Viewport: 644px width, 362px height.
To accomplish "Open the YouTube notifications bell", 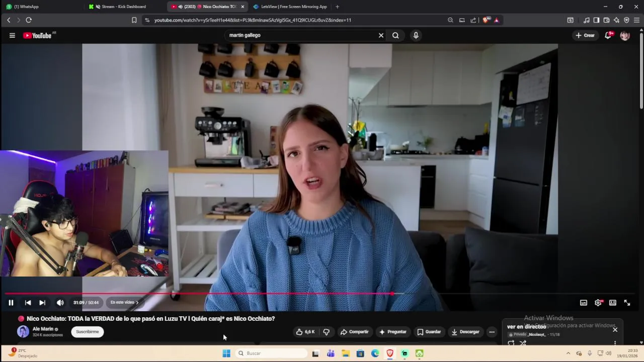I will click(608, 35).
